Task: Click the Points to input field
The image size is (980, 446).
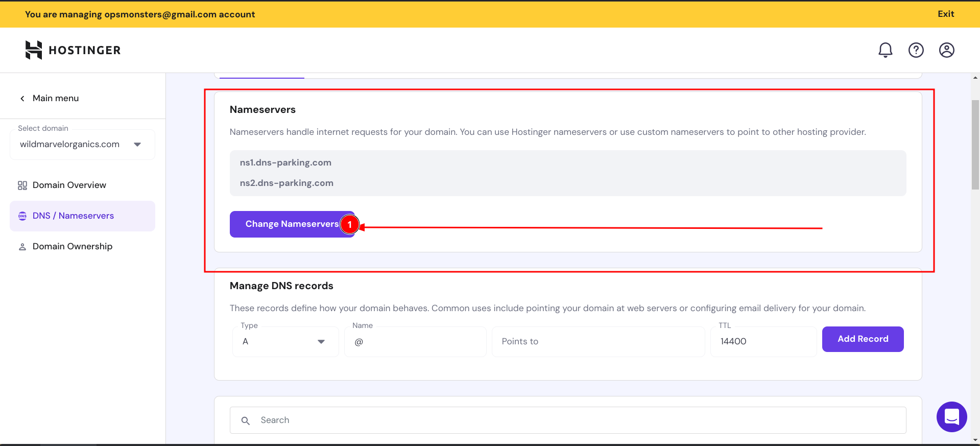Action: pyautogui.click(x=597, y=342)
